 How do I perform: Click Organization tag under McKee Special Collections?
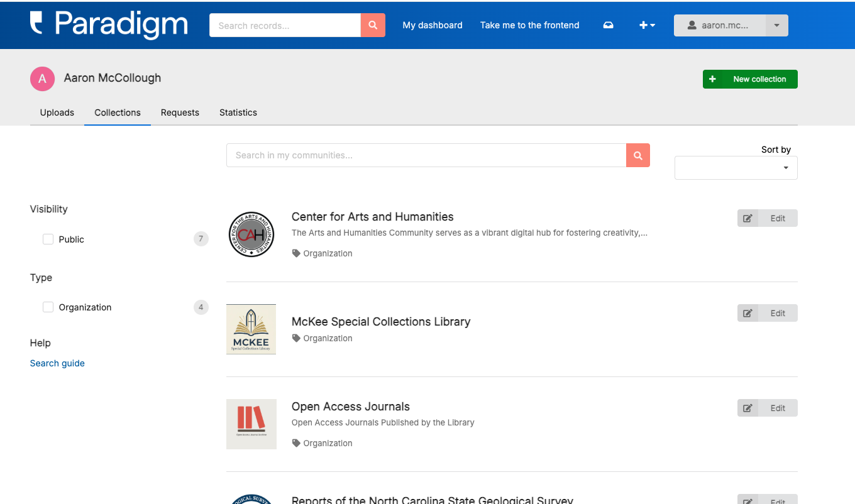click(323, 338)
